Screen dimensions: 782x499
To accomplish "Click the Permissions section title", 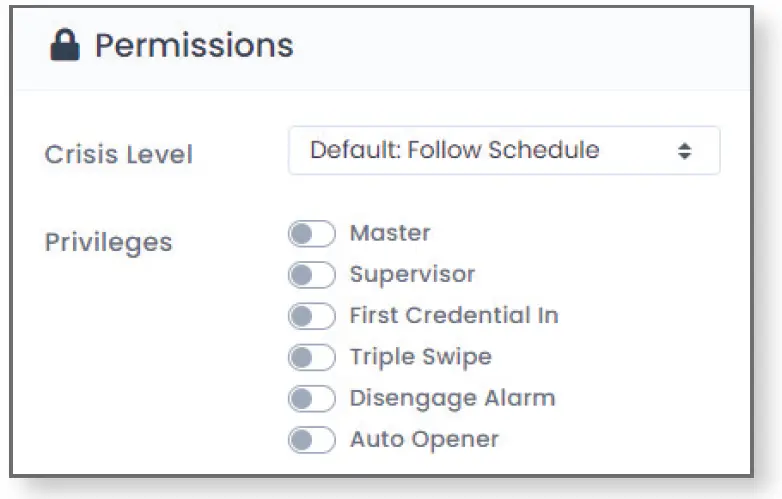I will (193, 46).
